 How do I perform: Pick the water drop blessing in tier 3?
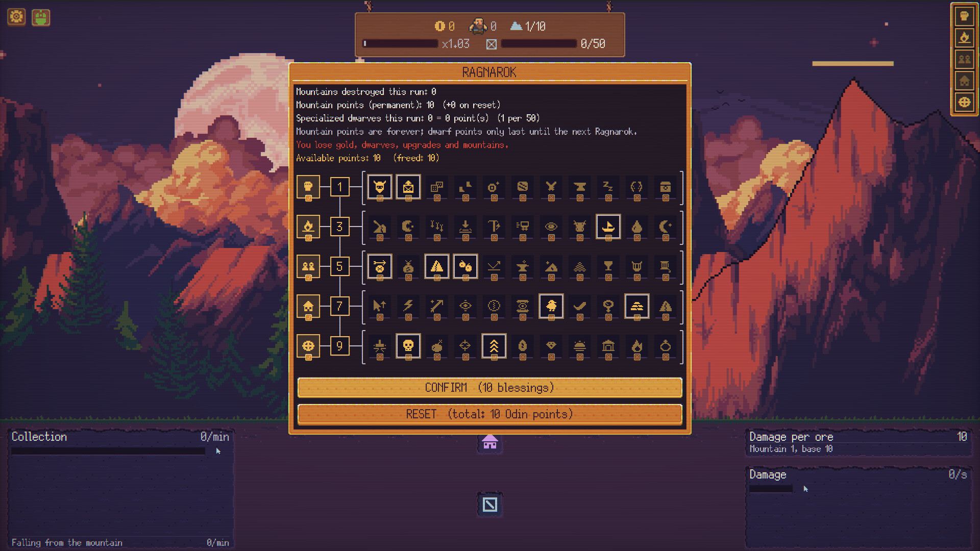[637, 227]
